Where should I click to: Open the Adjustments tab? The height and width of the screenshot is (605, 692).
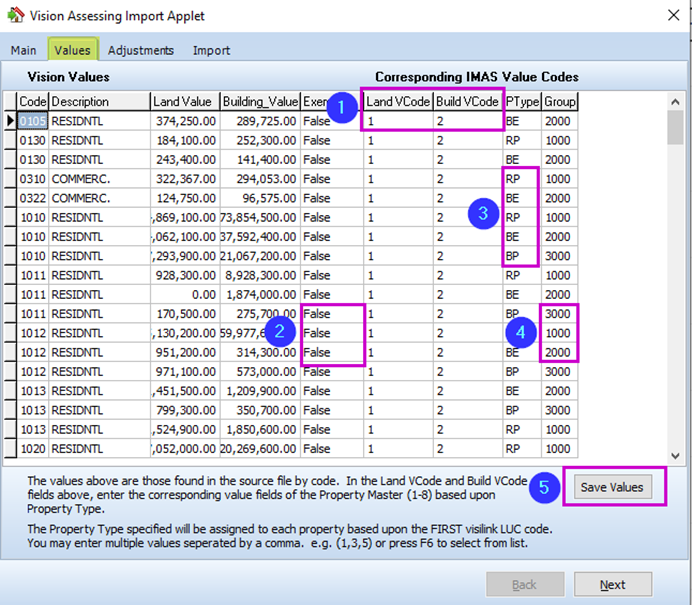coord(141,50)
